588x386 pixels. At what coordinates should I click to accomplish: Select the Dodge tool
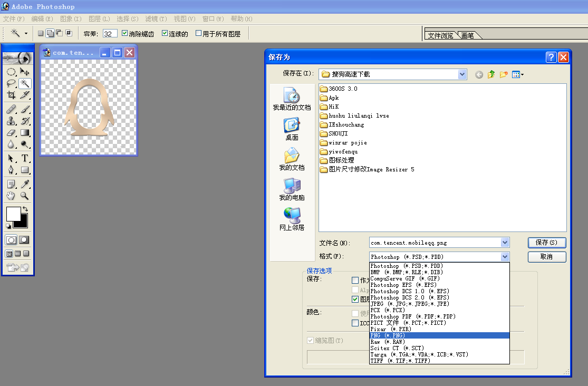click(x=25, y=144)
